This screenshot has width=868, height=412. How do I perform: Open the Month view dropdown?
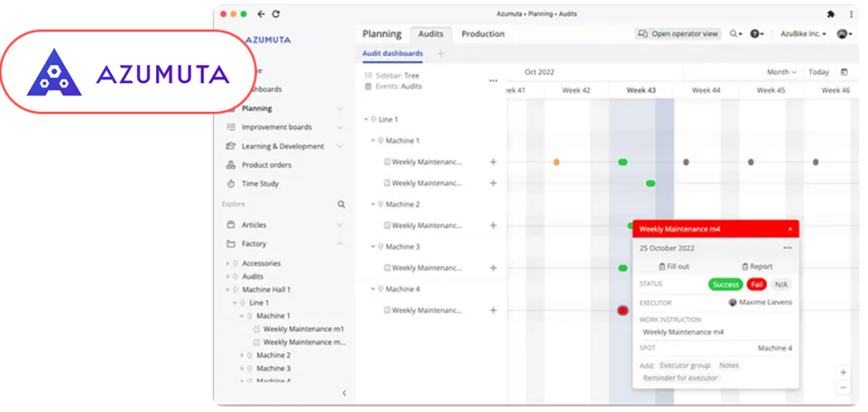782,72
